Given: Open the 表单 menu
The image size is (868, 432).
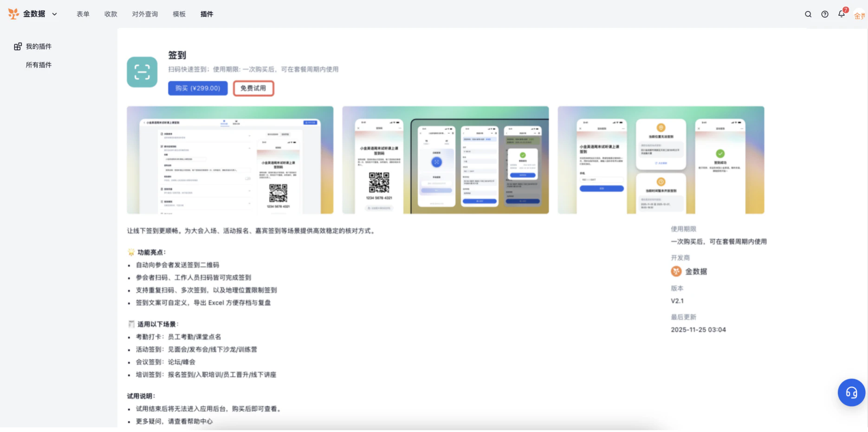Looking at the screenshot, I should pyautogui.click(x=83, y=14).
